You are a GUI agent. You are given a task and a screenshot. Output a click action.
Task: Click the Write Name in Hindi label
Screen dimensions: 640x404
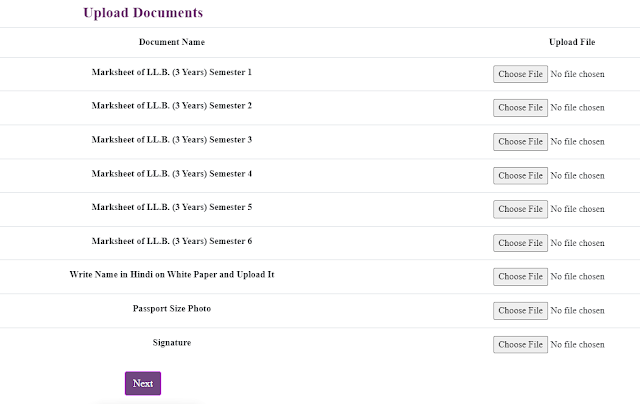(x=171, y=273)
